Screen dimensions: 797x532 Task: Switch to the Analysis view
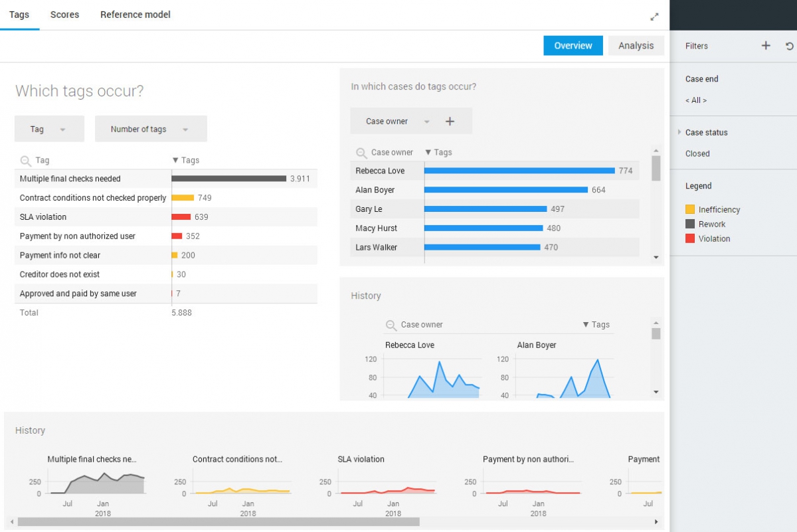[x=636, y=45]
